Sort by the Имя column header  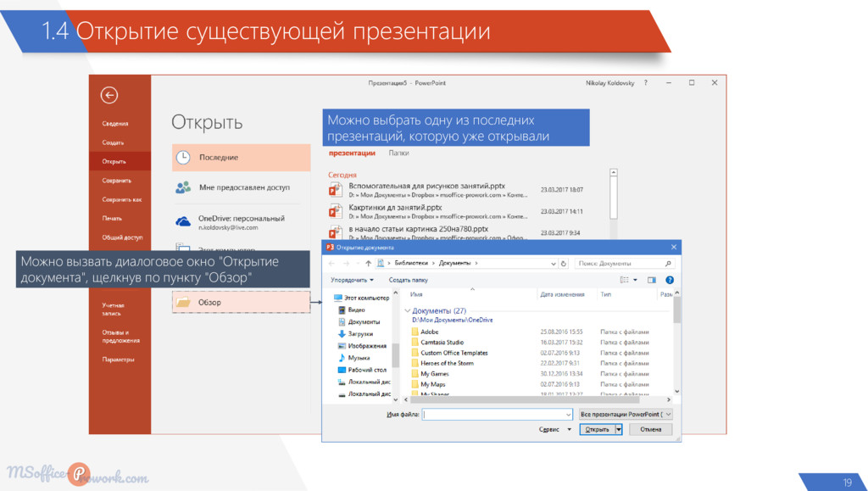coord(416,294)
